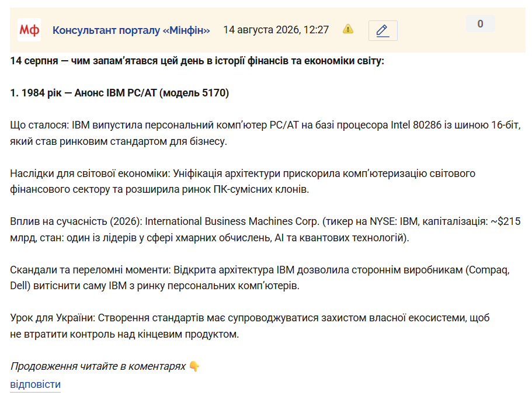Click the pointing-down hand emoji
This screenshot has height=399, width=532.
[194, 366]
